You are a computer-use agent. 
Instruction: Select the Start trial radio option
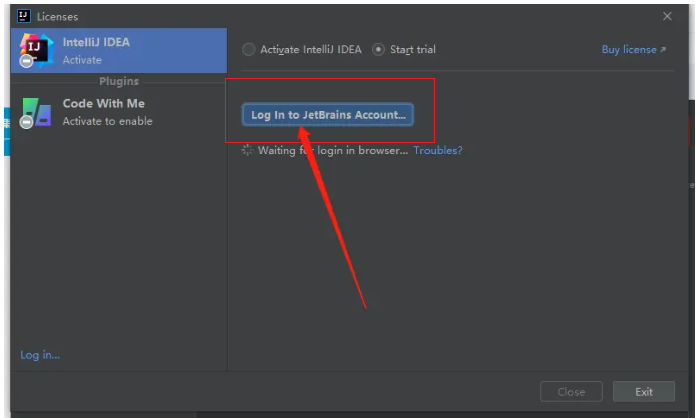click(378, 49)
